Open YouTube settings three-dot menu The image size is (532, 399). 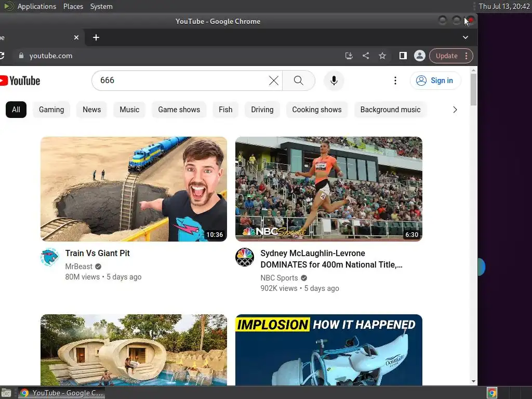pos(395,81)
